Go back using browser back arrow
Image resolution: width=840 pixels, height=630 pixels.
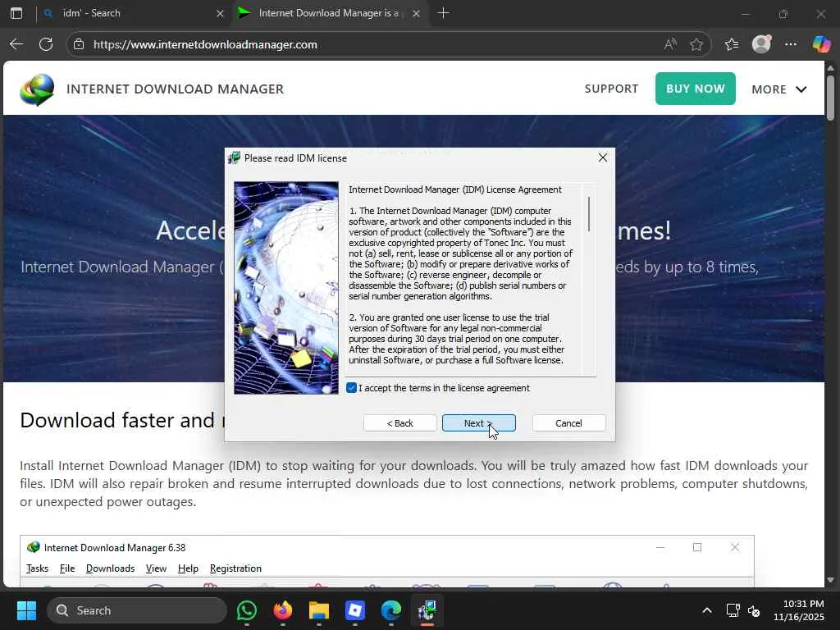tap(16, 44)
